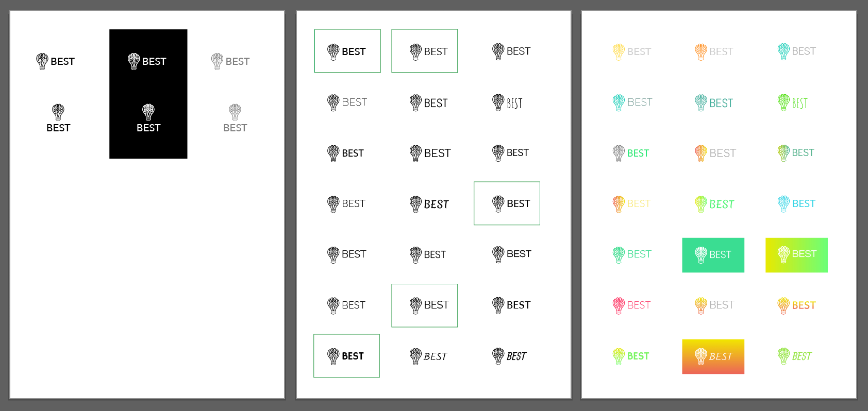The image size is (868, 411).
Task: Select the black narrow condensed BEST text
Action: [x=514, y=104]
